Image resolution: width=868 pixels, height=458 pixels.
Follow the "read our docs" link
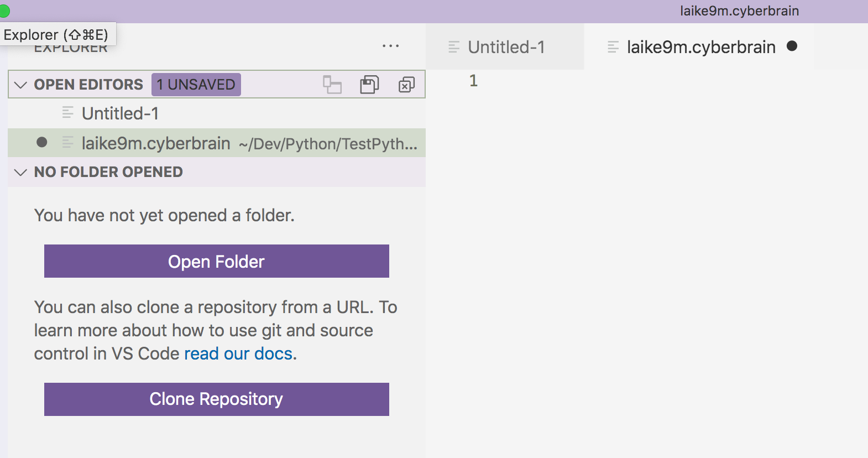click(238, 353)
